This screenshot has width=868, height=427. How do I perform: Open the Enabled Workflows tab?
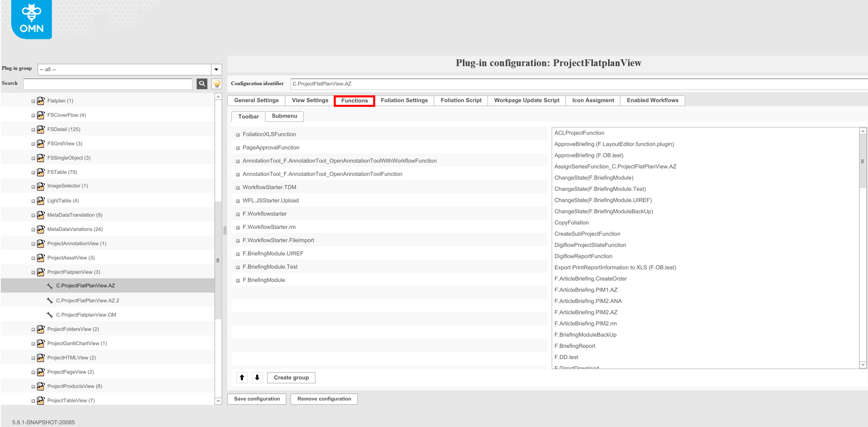coord(653,100)
